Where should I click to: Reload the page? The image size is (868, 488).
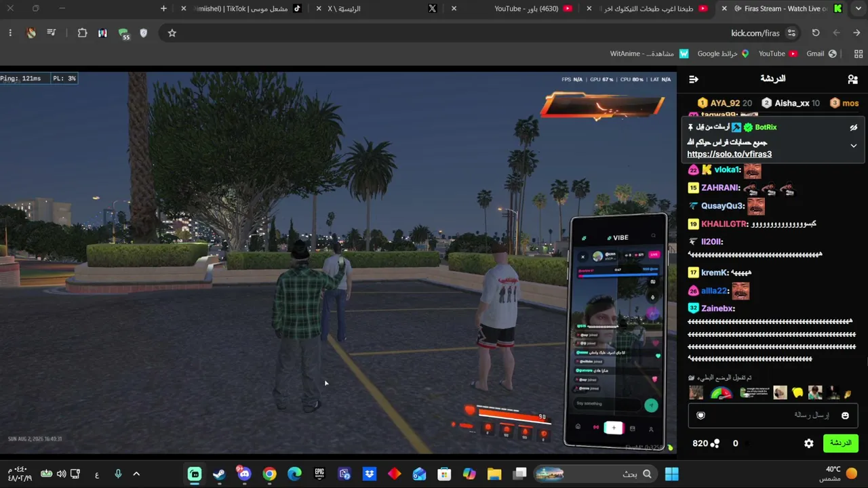pyautogui.click(x=816, y=33)
